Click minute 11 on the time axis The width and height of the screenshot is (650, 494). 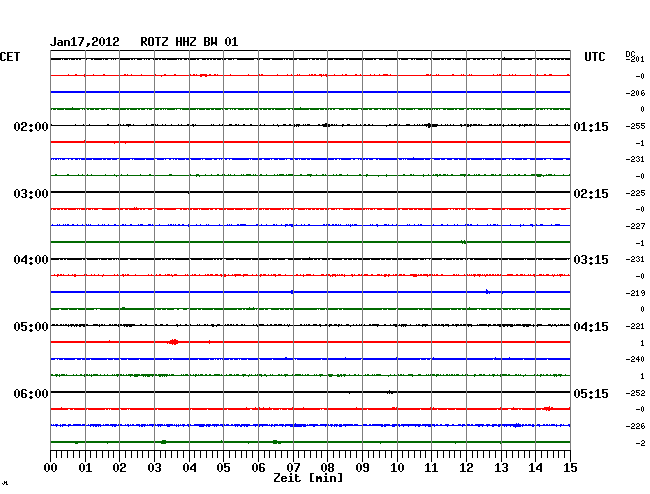431,468
